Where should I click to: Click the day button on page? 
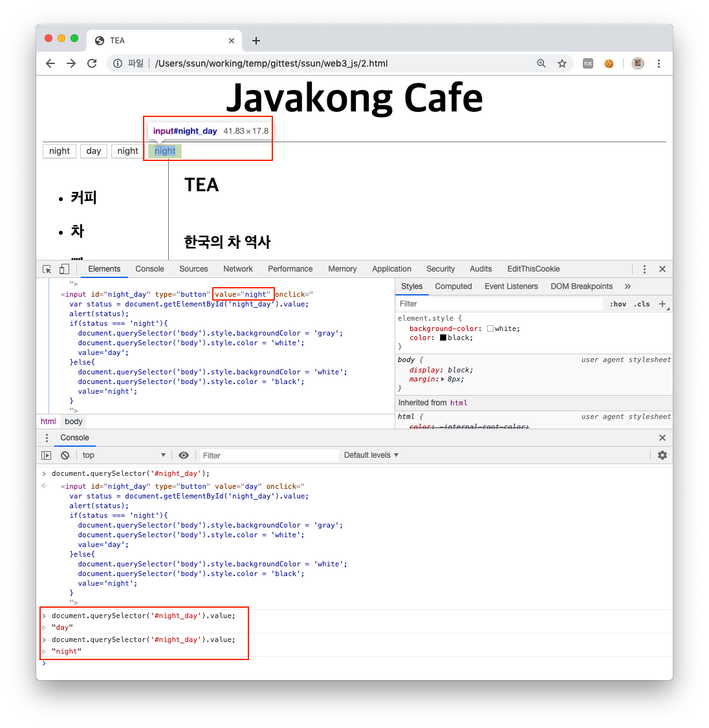pyautogui.click(x=93, y=151)
